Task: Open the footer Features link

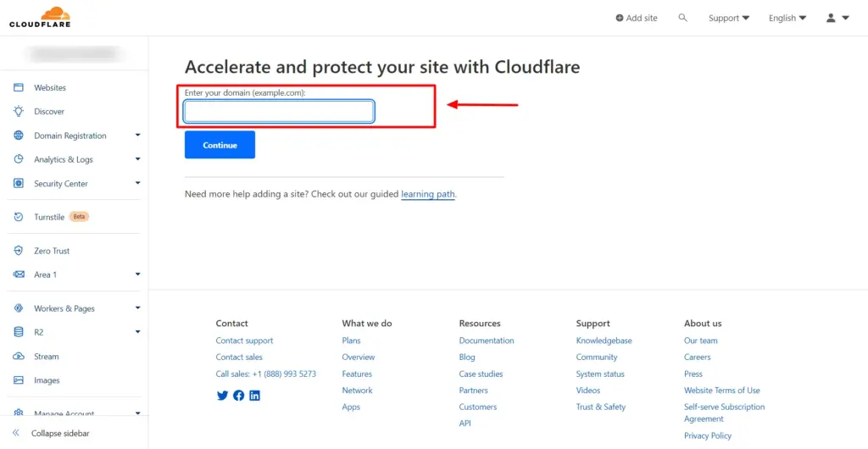Action: (357, 374)
